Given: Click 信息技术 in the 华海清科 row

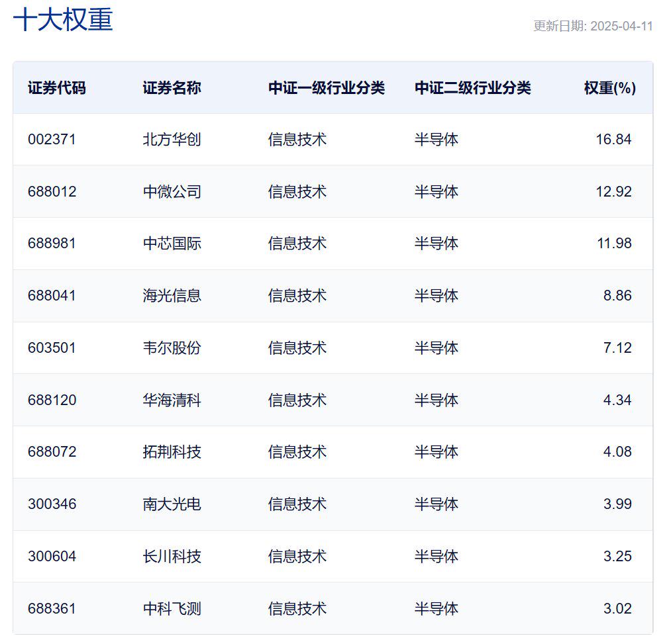Looking at the screenshot, I should 297,400.
